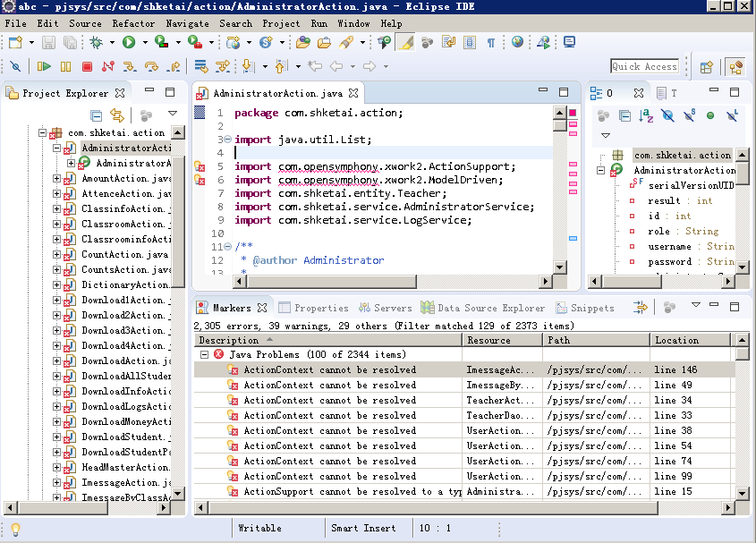Image resolution: width=756 pixels, height=543 pixels.
Task: Switch to the Data Source Explorer tab
Action: click(x=482, y=308)
